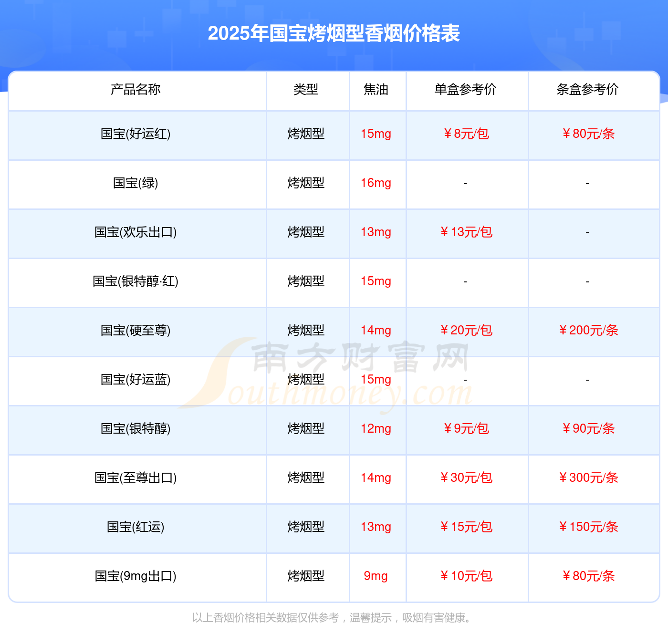
Task: Select tar value 9mg in last row
Action: 376,576
